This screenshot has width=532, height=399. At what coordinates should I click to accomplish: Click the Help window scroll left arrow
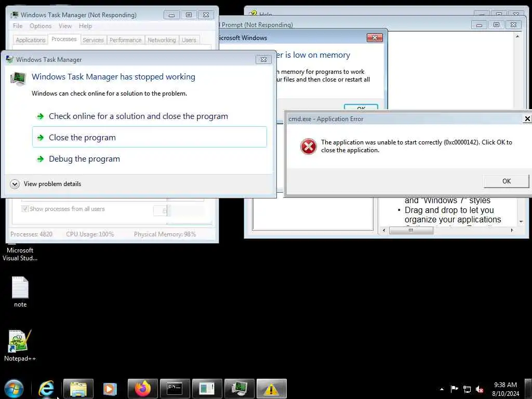point(384,230)
